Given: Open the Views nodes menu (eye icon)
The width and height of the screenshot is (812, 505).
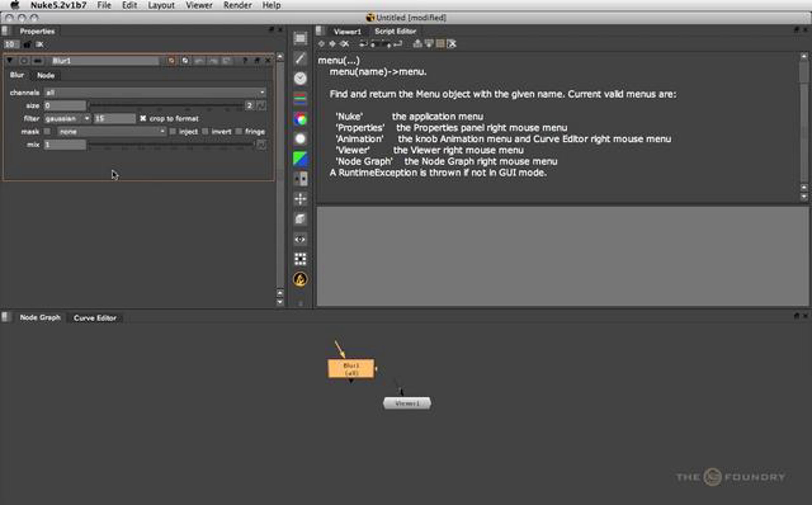Looking at the screenshot, I should tap(300, 239).
